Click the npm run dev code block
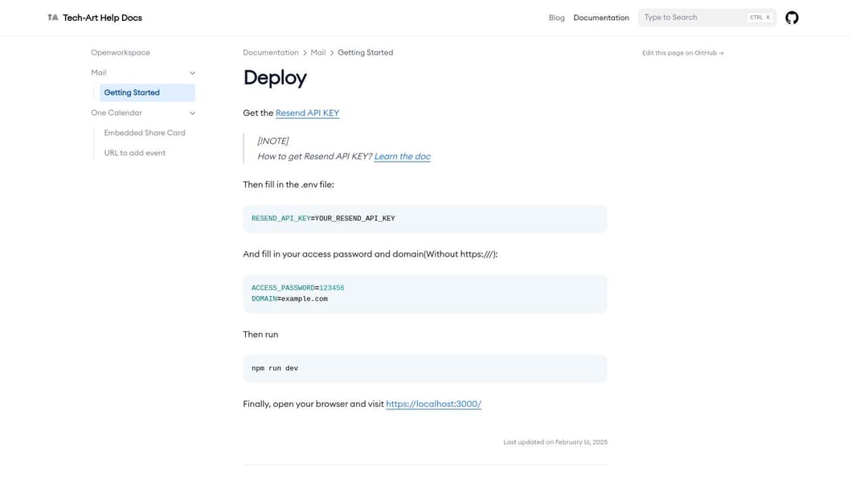This screenshot has height=489, width=868. (x=424, y=368)
